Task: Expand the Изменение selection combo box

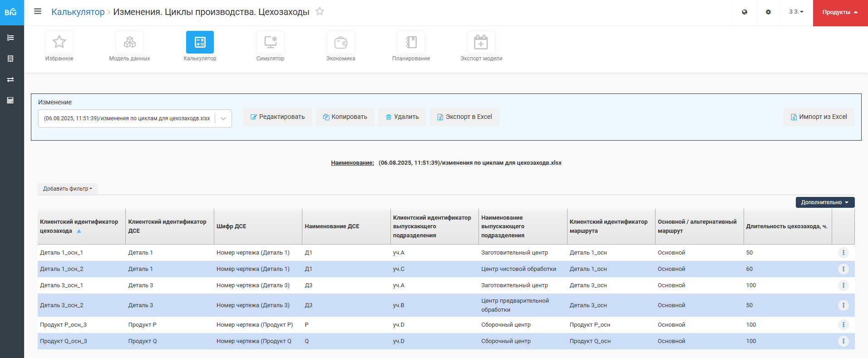Action: 135,118
